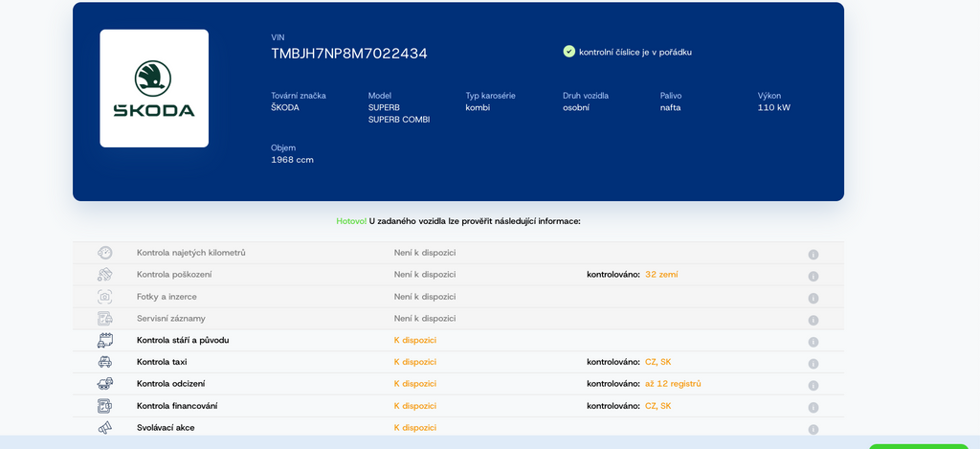Click the taxi icon for Kontrola taxi
This screenshot has height=449, width=980.
tap(105, 362)
